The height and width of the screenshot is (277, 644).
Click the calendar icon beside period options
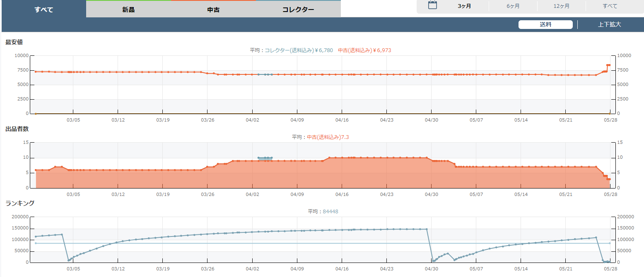(x=432, y=5)
